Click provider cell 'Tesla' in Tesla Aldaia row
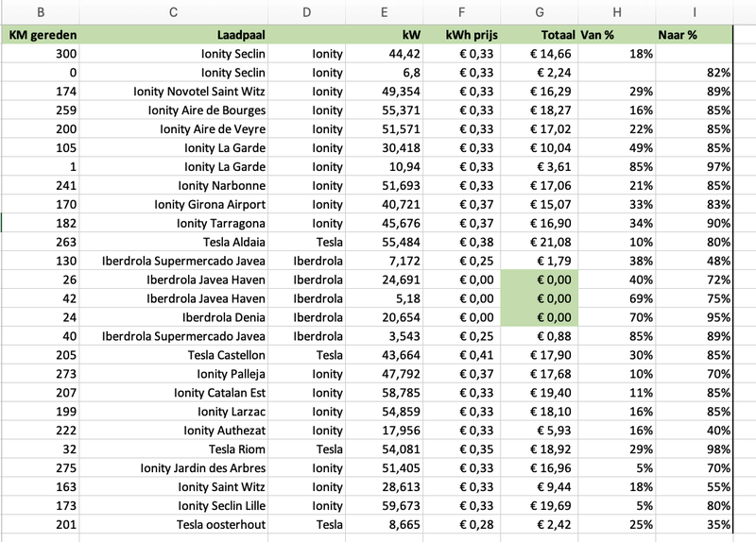The width and height of the screenshot is (756, 542). click(306, 242)
